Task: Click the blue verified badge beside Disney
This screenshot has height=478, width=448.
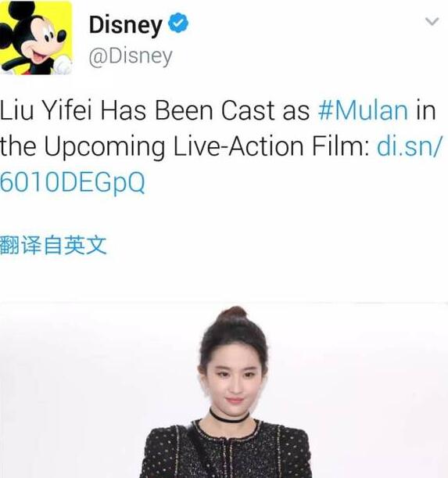Action: point(178,23)
